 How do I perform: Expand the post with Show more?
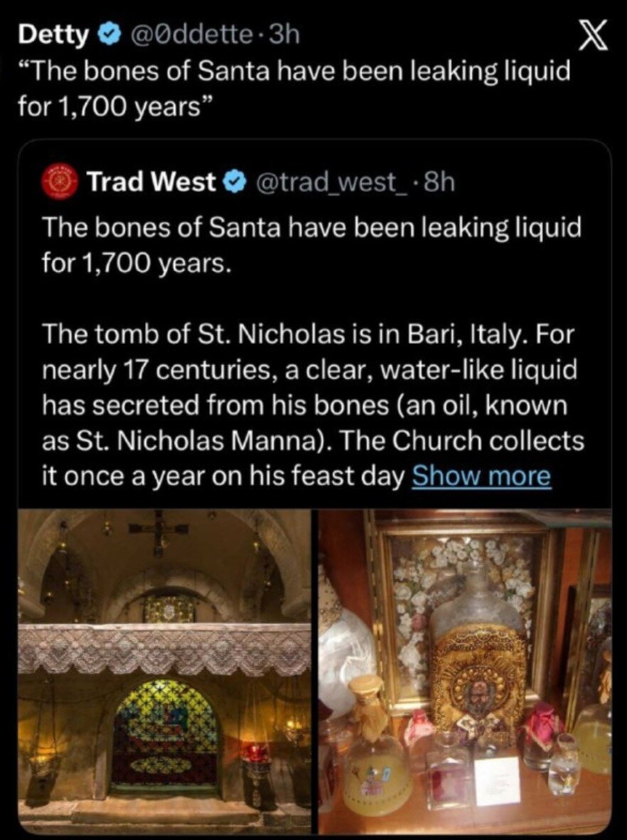pyautogui.click(x=481, y=476)
